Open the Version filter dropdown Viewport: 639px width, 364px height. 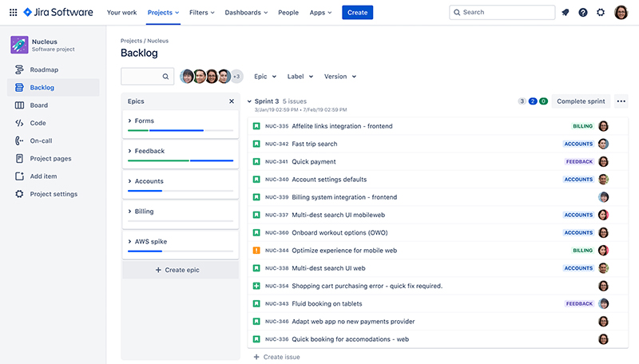tap(339, 77)
